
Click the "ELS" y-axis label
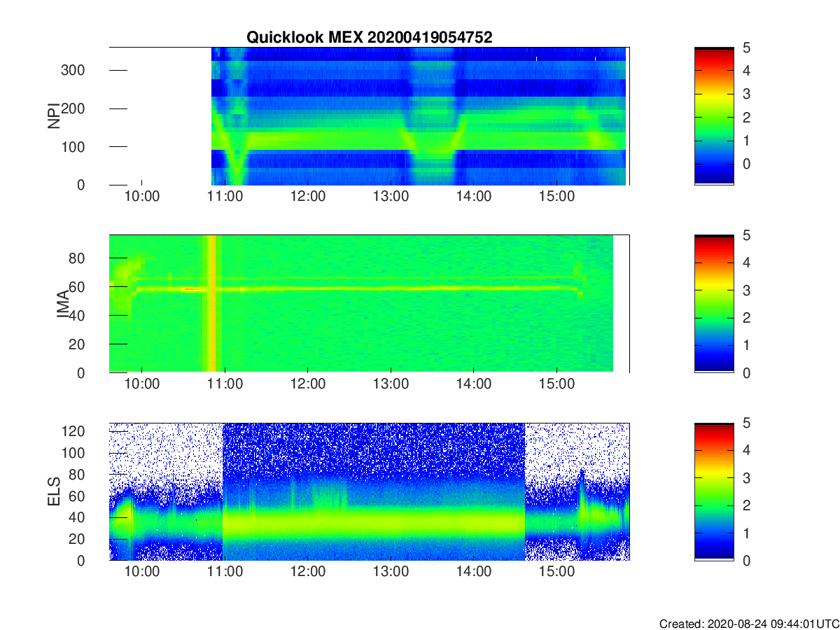tap(53, 491)
